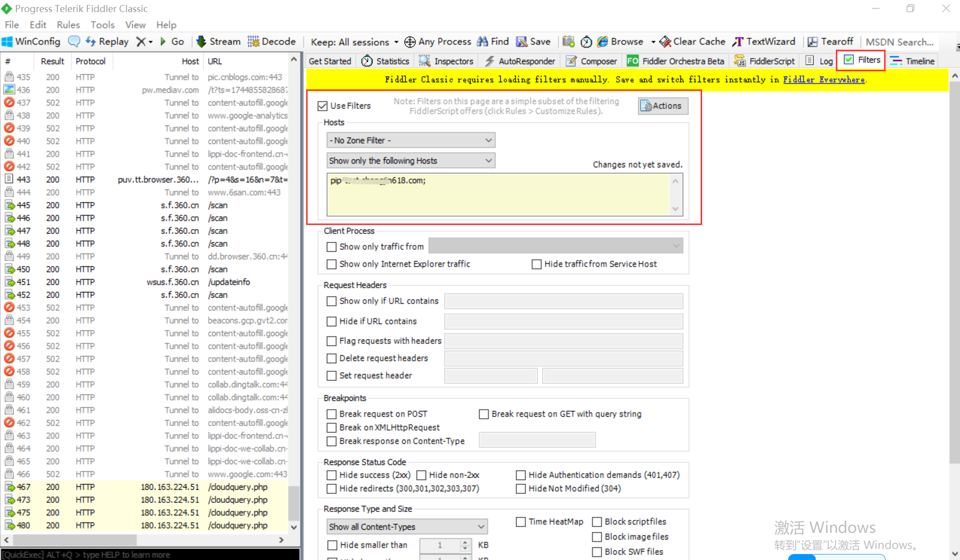Screen dimensions: 960x560
Task: Open the comment speech bubble tool
Action: (x=74, y=42)
